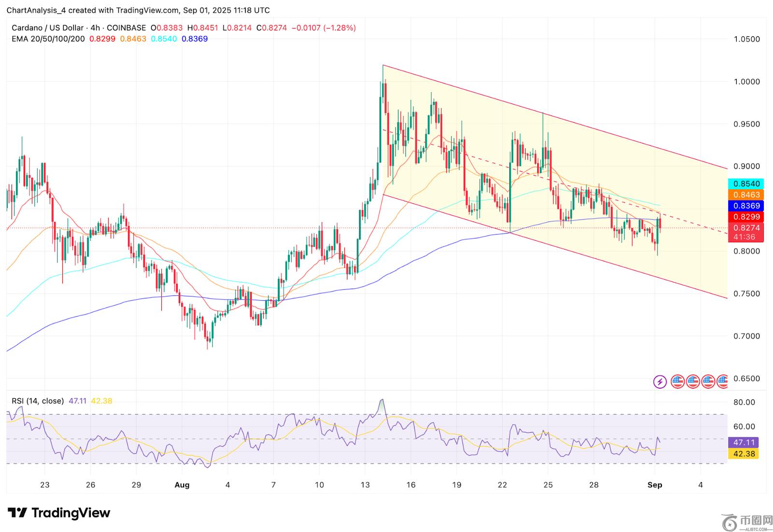Viewport: 773px width, 532px height.
Task: Click the second US flag event icon
Action: point(693,382)
